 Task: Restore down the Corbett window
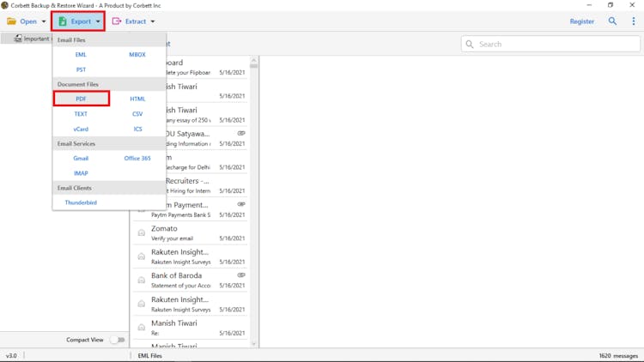[611, 5]
